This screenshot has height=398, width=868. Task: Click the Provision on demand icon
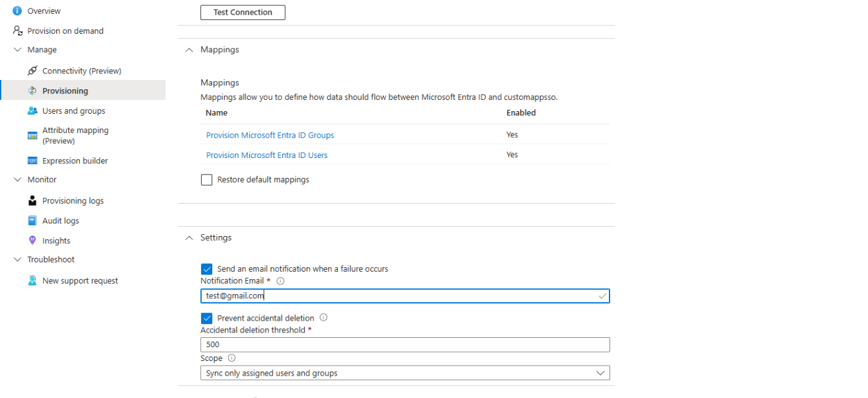pos(18,30)
